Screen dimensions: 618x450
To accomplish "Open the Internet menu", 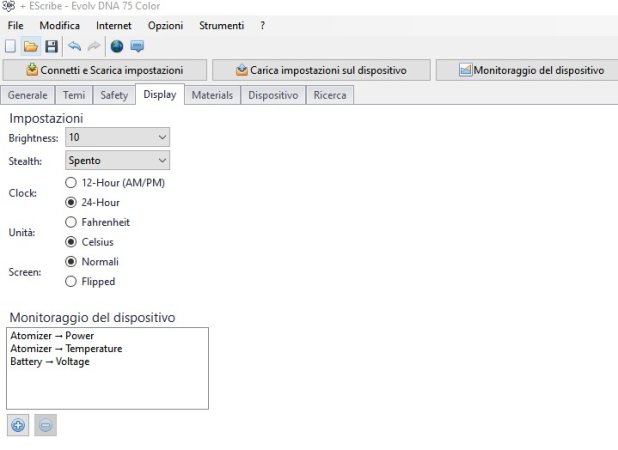I will 114,26.
